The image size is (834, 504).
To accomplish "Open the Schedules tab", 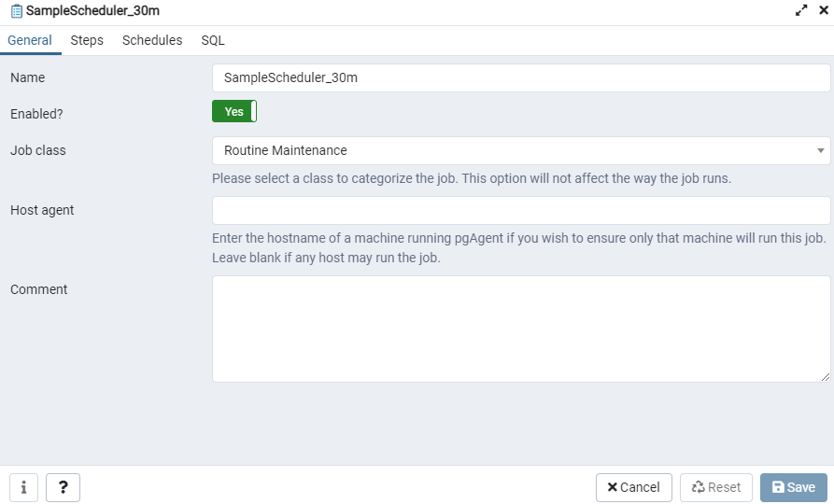I will pyautogui.click(x=152, y=40).
